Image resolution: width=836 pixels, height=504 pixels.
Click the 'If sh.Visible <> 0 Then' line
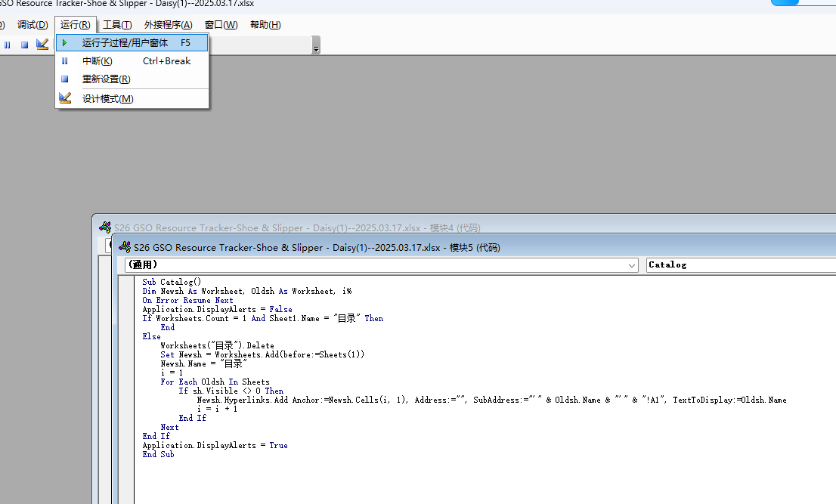[x=231, y=391]
